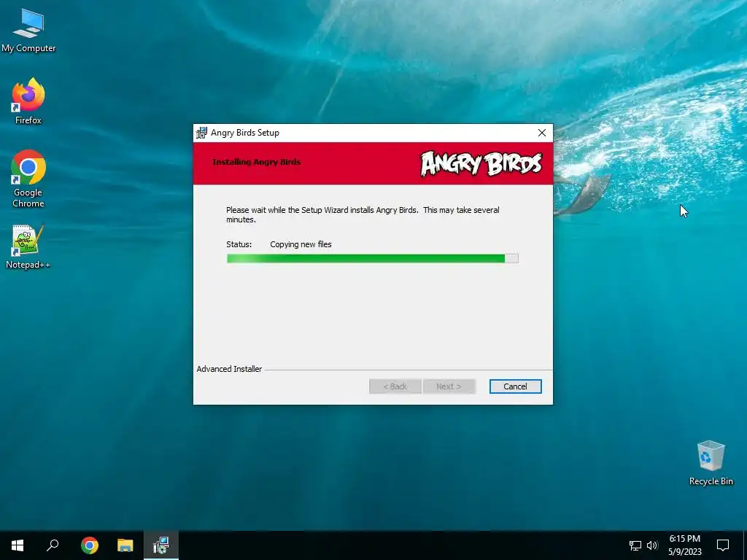This screenshot has height=560, width=747.
Task: Open Notepad++ desktop shortcut
Action: coord(28,246)
